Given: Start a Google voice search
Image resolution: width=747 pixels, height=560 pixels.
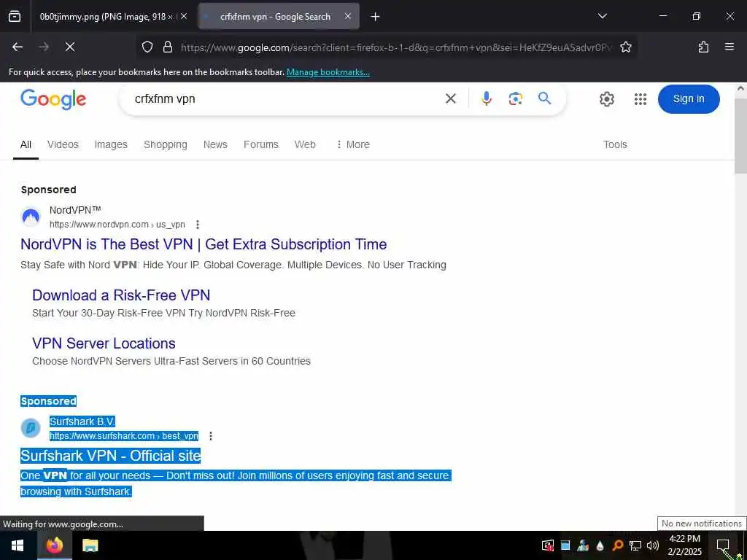Looking at the screenshot, I should 486,98.
